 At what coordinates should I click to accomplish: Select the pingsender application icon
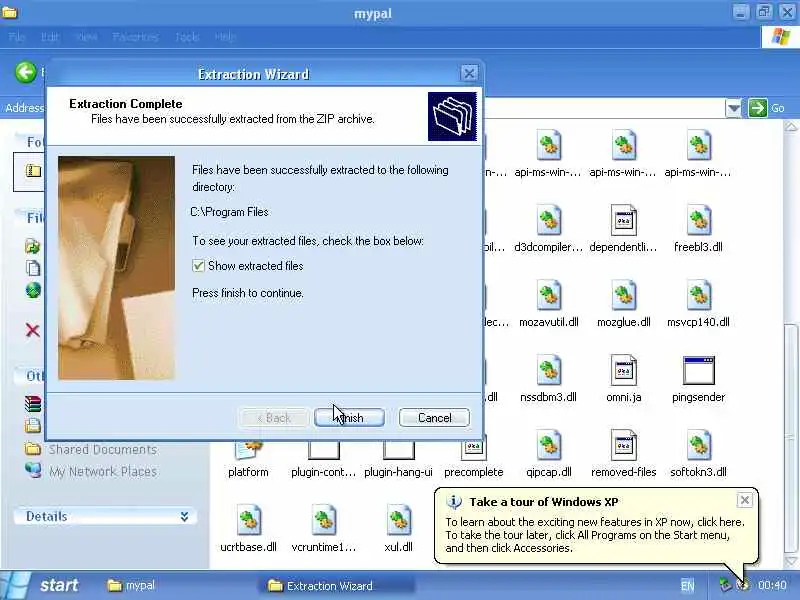[698, 370]
